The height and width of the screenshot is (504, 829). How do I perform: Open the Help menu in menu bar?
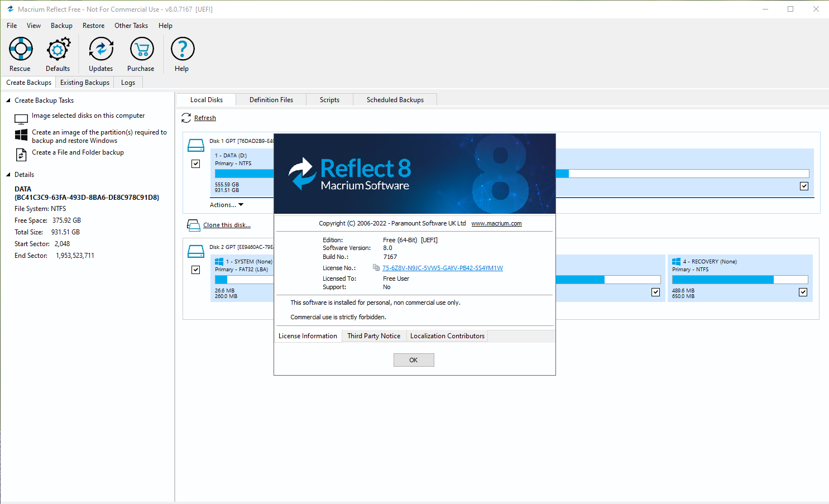pyautogui.click(x=165, y=26)
